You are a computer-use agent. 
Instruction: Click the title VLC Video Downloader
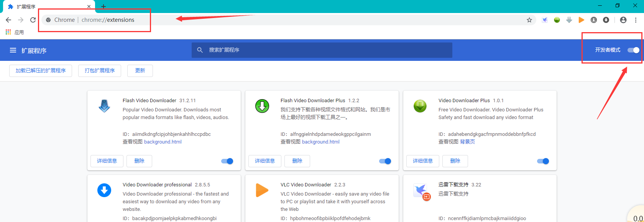point(306,185)
